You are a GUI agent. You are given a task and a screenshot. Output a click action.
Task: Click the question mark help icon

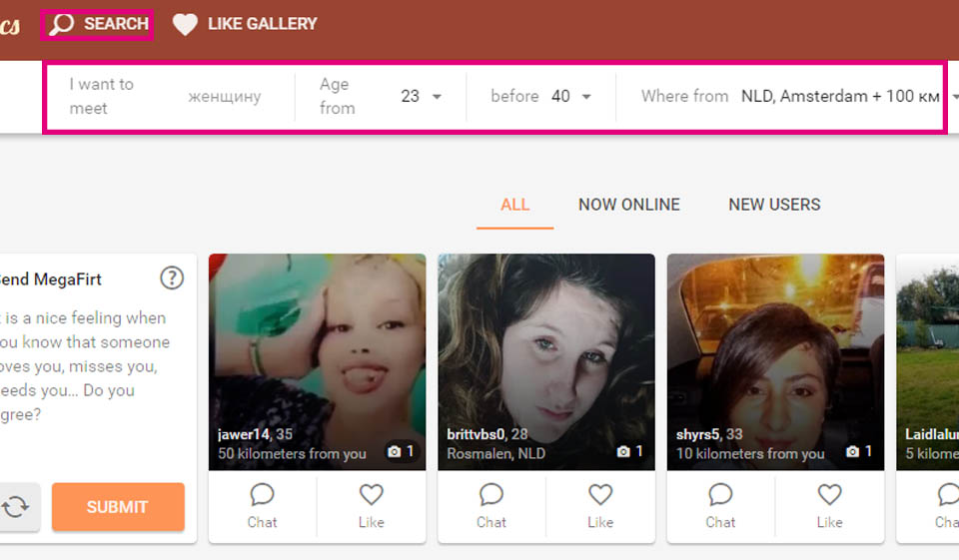coord(172,279)
